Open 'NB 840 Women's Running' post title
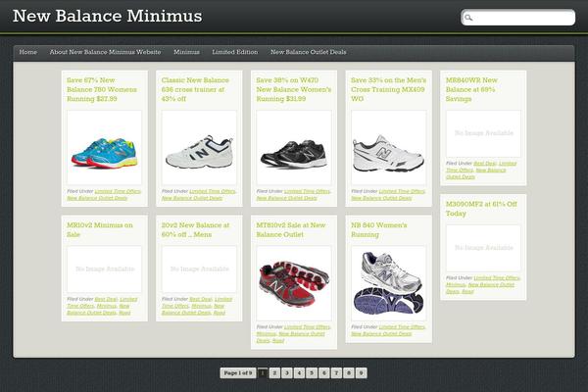Image resolution: width=588 pixels, height=392 pixels. (378, 230)
